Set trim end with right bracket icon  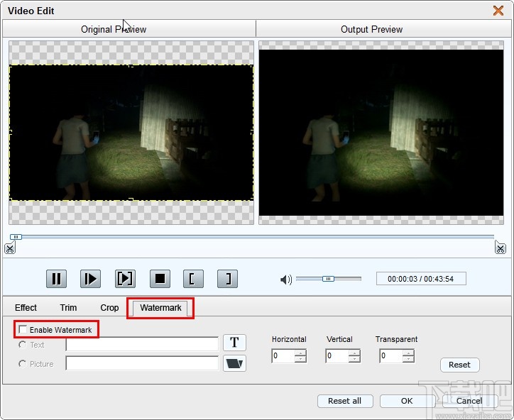[x=227, y=279]
